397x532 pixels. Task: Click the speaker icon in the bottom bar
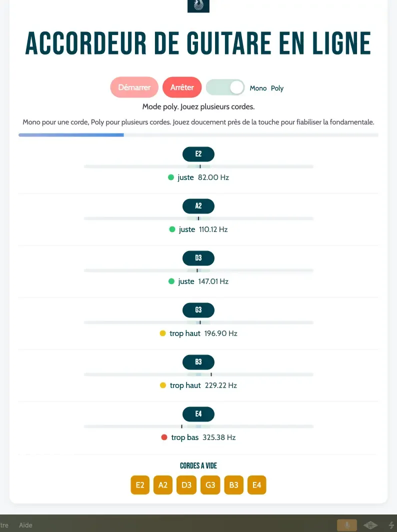tap(370, 524)
